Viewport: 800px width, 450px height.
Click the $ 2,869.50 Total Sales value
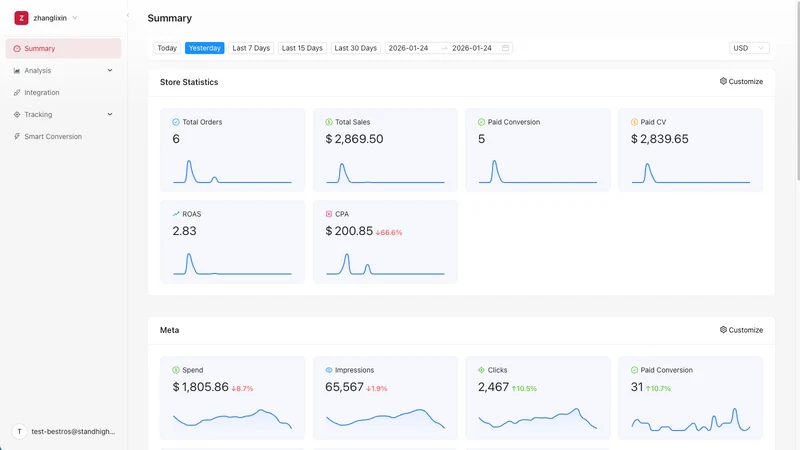354,139
